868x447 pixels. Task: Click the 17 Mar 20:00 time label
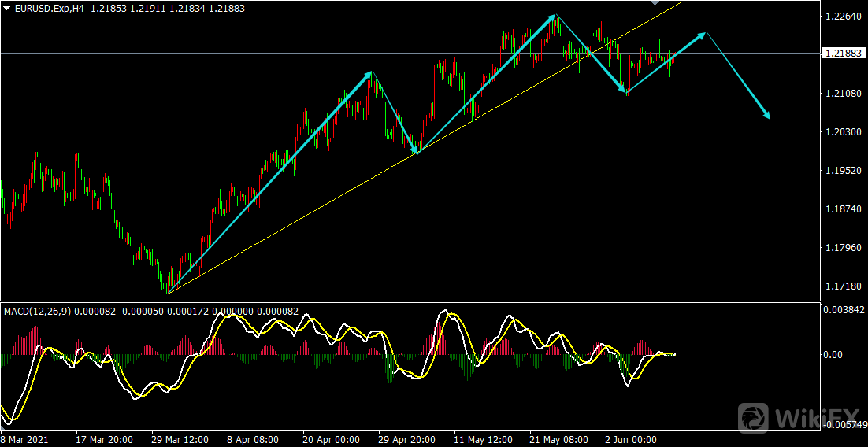[x=104, y=440]
